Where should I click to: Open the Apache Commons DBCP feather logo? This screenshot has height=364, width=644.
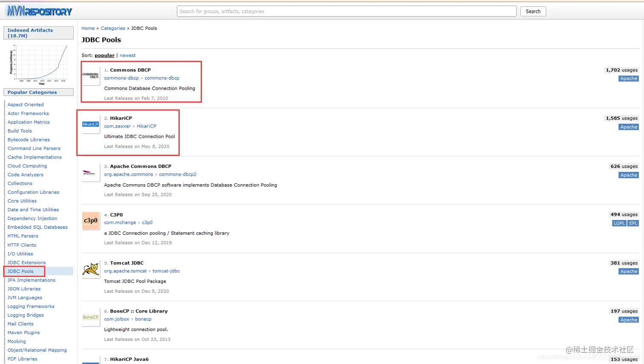(90, 173)
